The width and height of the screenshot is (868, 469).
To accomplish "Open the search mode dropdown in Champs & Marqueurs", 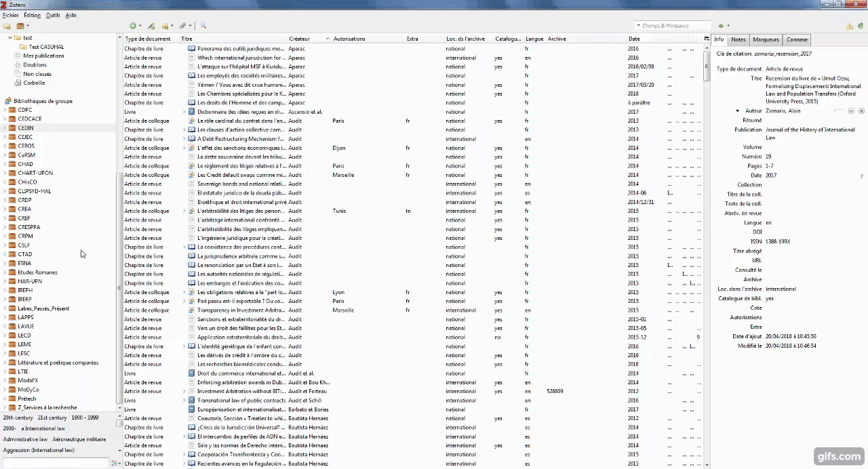I will (639, 26).
